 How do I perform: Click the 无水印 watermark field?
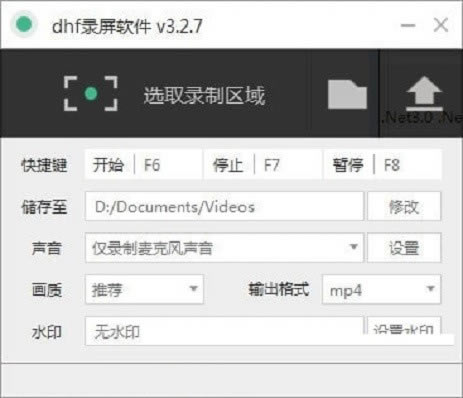(x=224, y=331)
